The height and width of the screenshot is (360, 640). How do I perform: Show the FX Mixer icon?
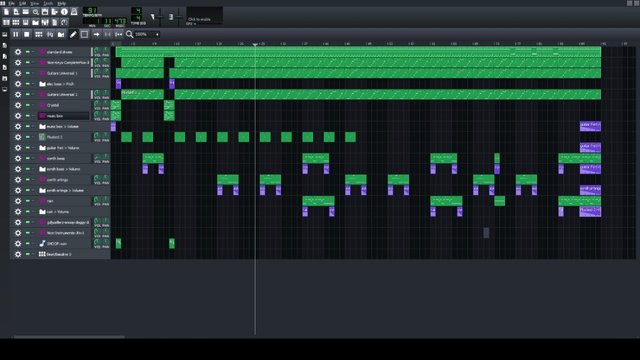pos(45,22)
